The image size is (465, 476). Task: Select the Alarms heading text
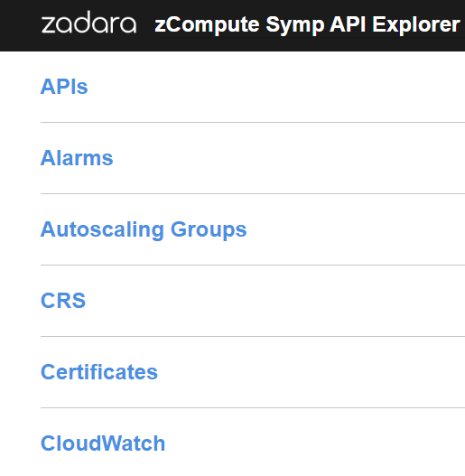77,158
